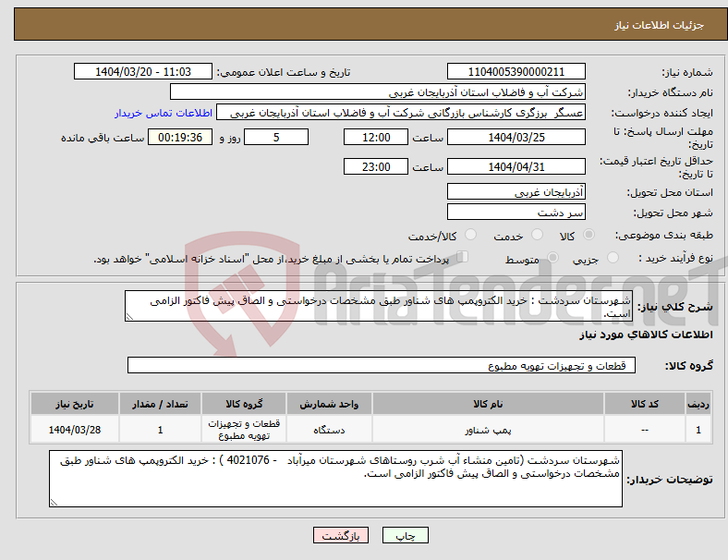Click the request creator name field

click(401, 113)
